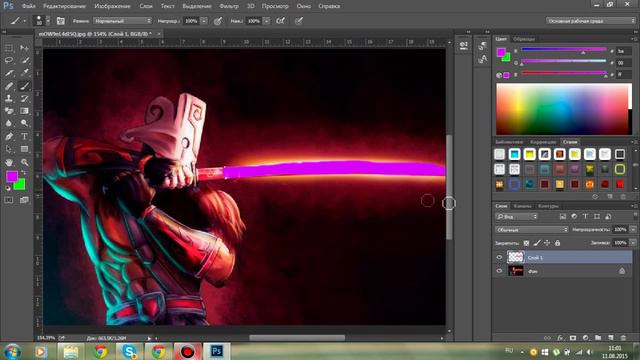The width and height of the screenshot is (640, 360).
Task: Toggle lock all padlock in Layers panel
Action: click(x=558, y=243)
